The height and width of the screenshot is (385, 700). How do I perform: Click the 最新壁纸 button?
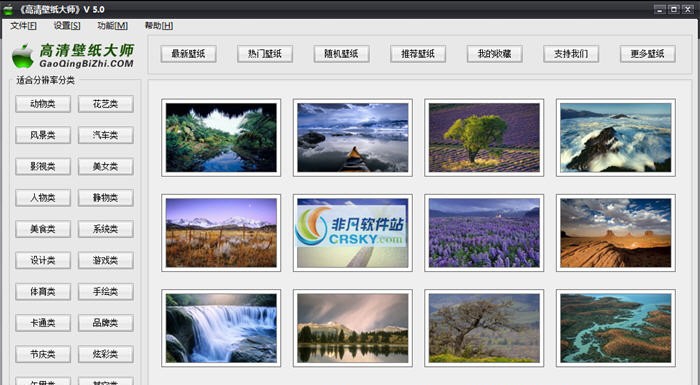point(188,54)
